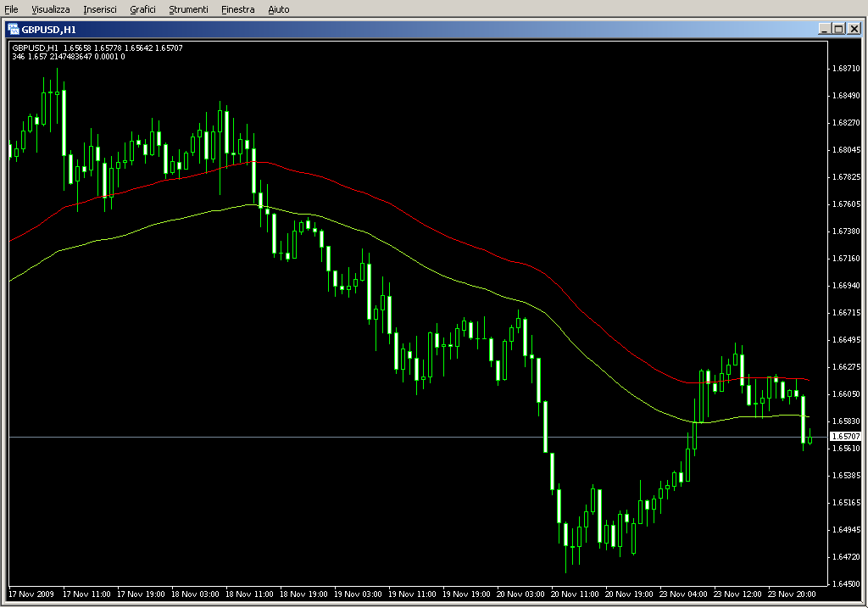Click the 23 Nov 04:00 time label

[683, 594]
